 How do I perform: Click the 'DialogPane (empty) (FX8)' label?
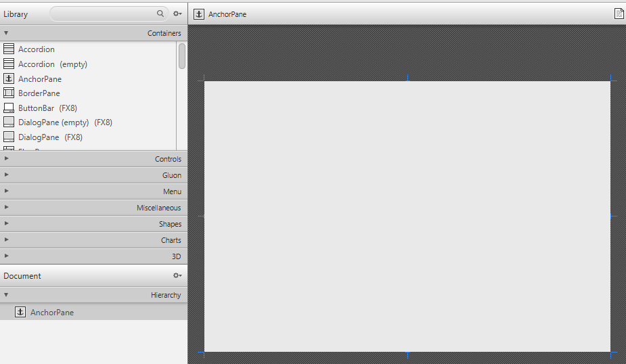click(65, 122)
